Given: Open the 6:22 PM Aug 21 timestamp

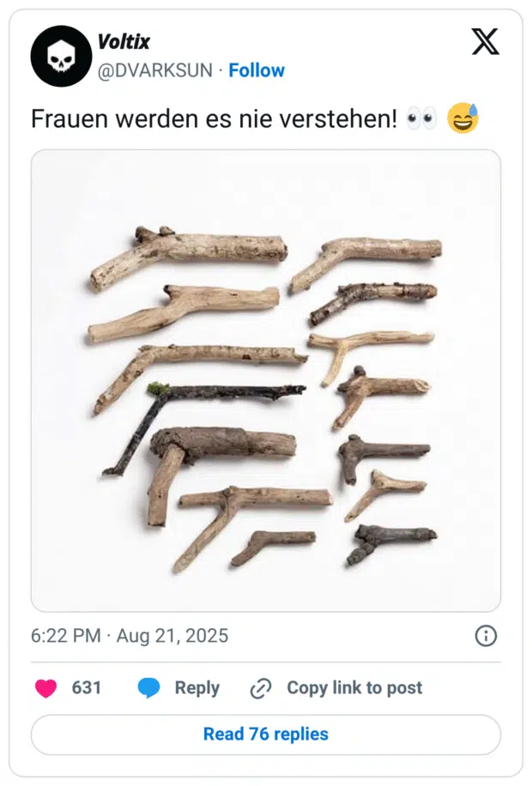Looking at the screenshot, I should click(x=130, y=636).
